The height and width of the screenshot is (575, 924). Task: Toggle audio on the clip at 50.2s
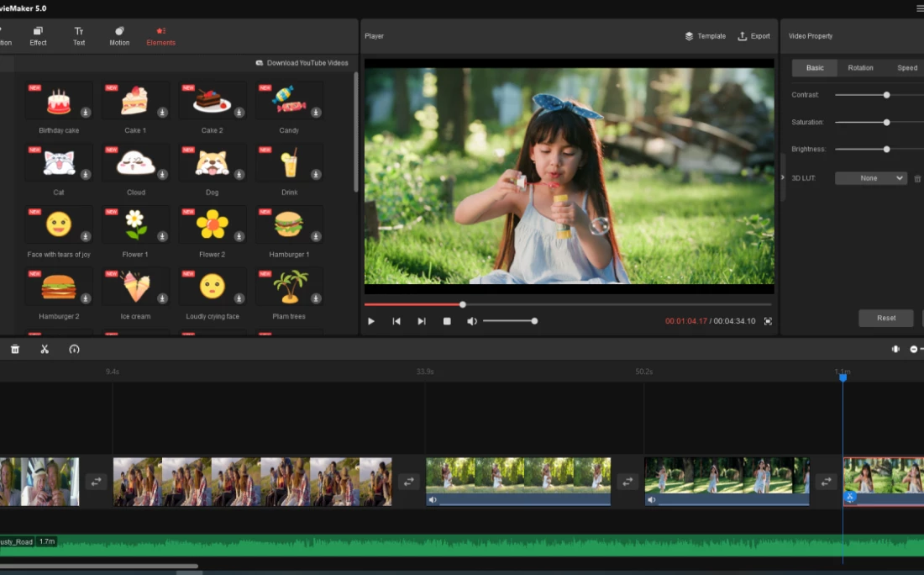pos(651,499)
